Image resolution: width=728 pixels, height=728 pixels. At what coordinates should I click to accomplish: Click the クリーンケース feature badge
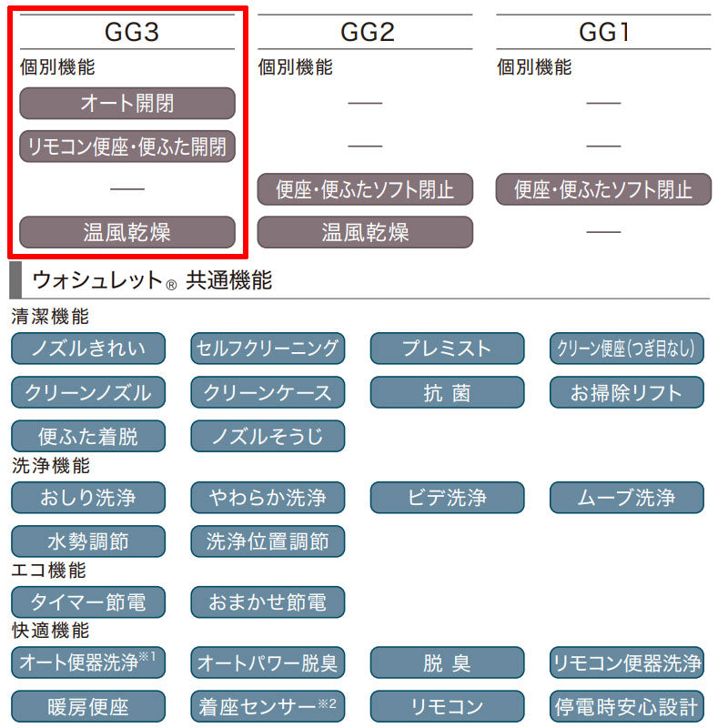(268, 392)
